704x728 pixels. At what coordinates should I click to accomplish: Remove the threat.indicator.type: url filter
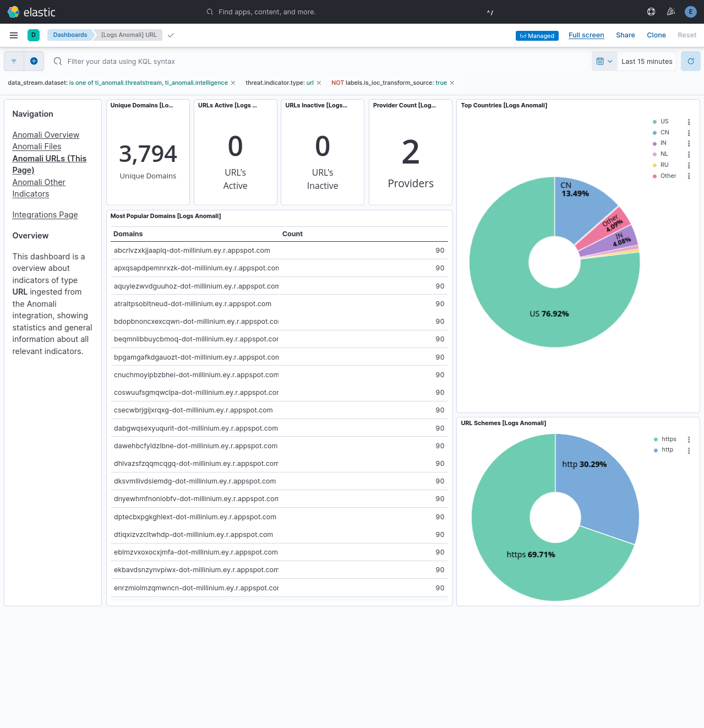coord(319,83)
